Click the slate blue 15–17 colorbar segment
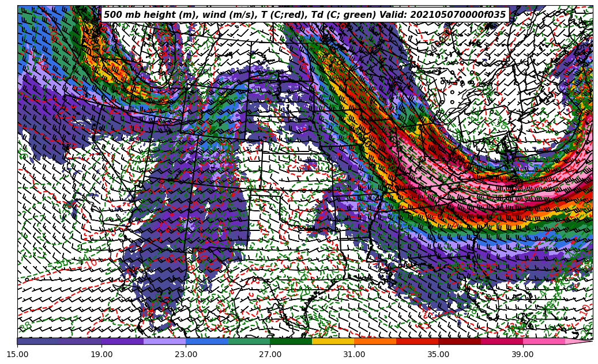598x364 pixels. (x=38, y=341)
